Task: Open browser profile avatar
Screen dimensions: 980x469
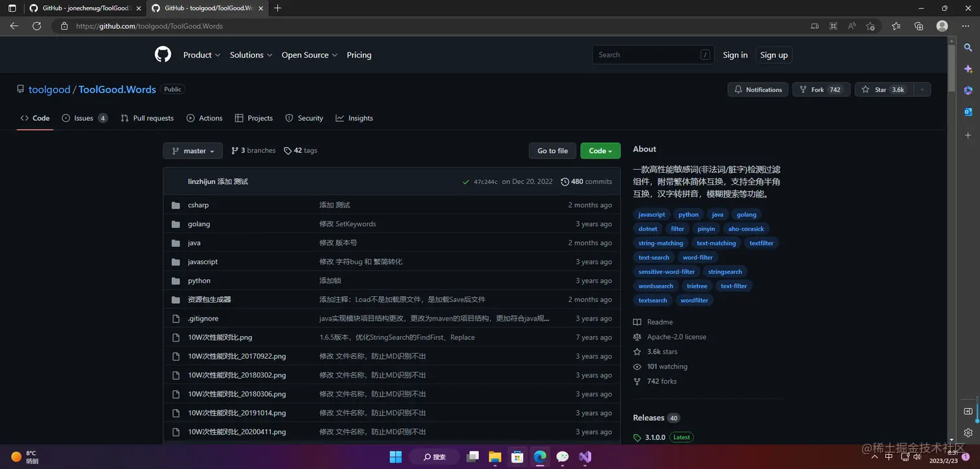Action: [x=942, y=26]
